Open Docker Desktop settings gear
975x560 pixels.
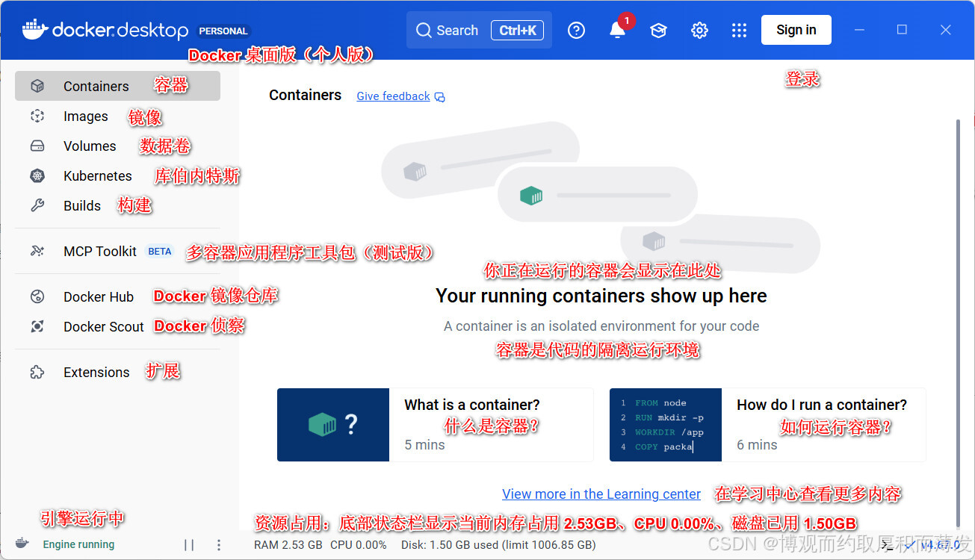coord(699,30)
